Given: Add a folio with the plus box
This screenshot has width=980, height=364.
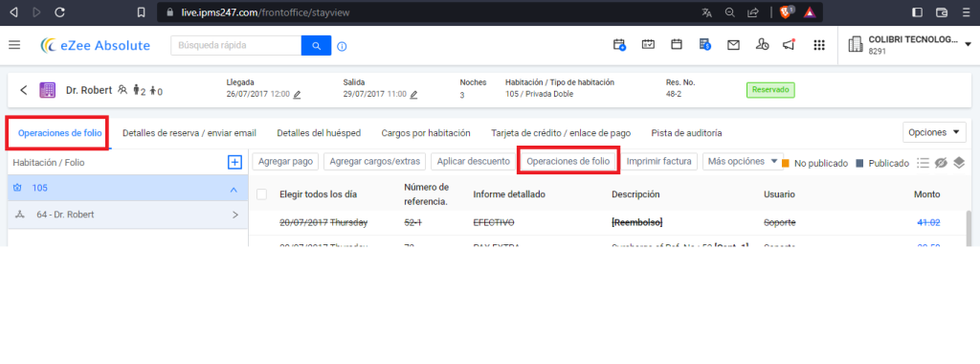Looking at the screenshot, I should 234,163.
